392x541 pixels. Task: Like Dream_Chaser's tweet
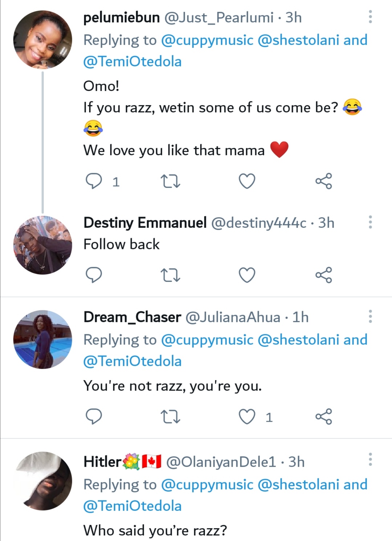coord(247,416)
